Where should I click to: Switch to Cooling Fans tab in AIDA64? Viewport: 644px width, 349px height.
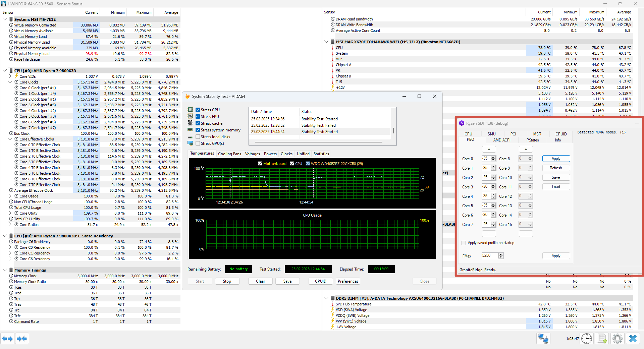229,154
